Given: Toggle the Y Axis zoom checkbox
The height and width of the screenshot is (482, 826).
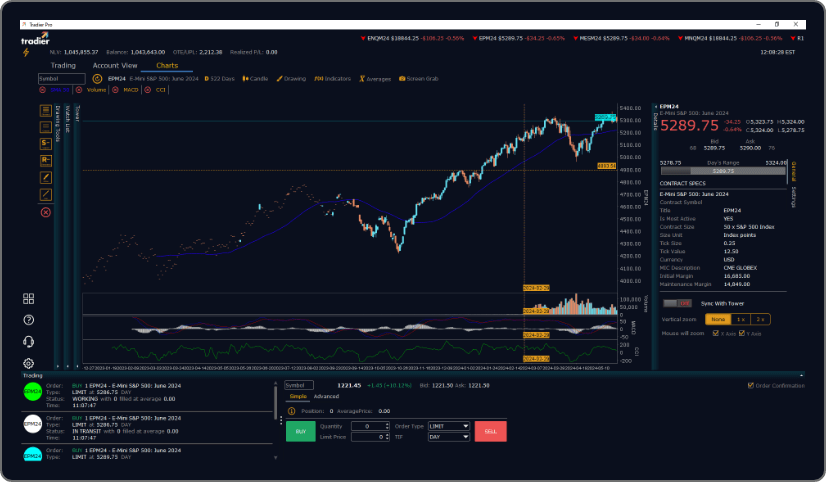Looking at the screenshot, I should coord(742,333).
